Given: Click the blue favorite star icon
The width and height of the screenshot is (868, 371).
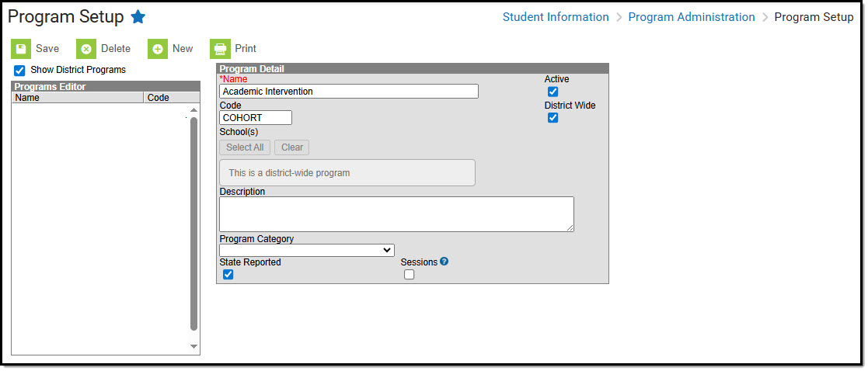Looking at the screenshot, I should click(138, 17).
